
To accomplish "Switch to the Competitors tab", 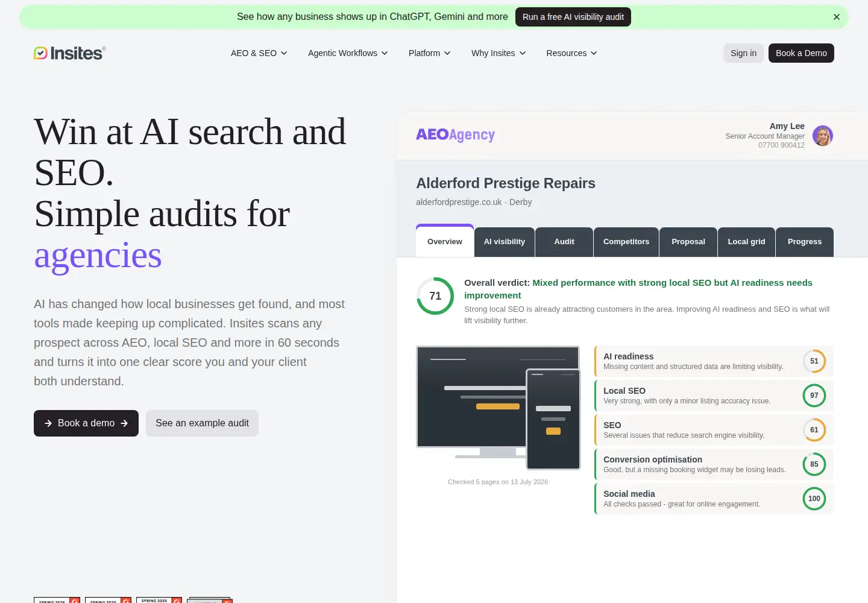I will (x=626, y=242).
